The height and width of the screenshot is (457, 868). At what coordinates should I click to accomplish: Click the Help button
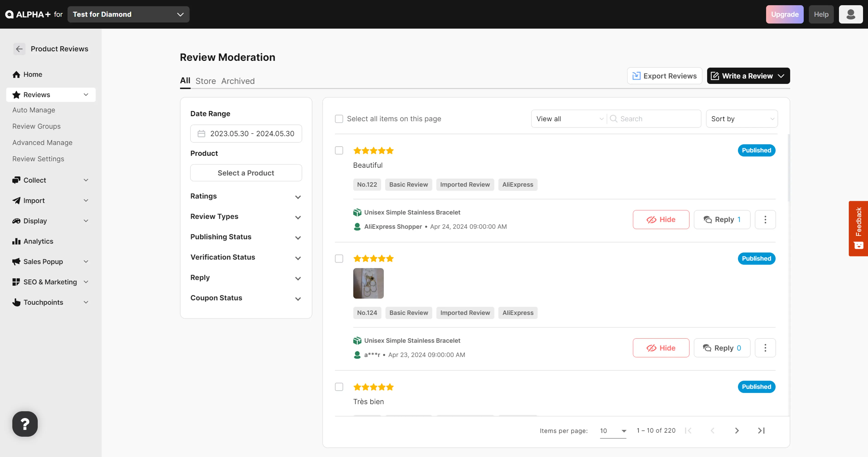(821, 14)
